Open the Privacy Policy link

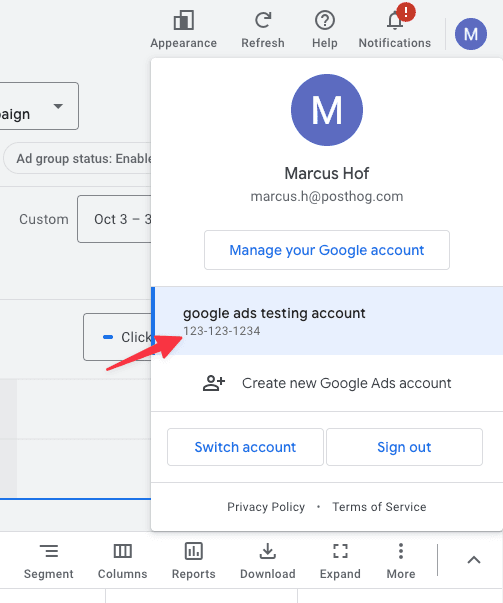coord(266,507)
